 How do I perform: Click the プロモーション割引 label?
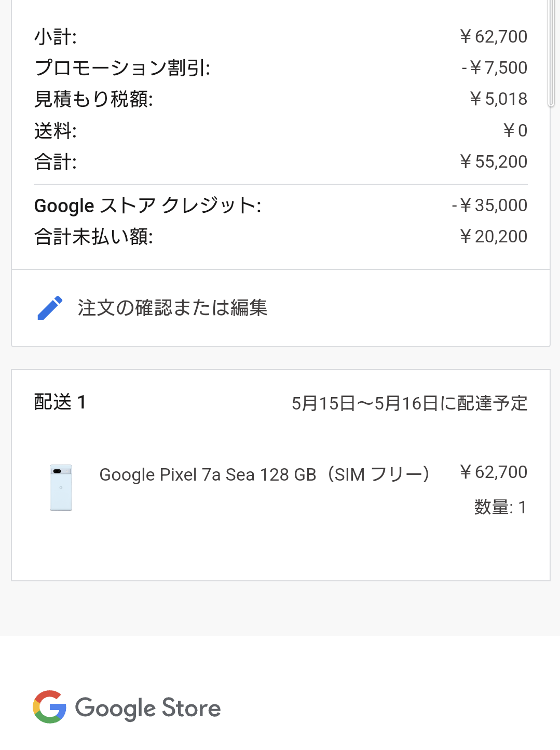[122, 68]
